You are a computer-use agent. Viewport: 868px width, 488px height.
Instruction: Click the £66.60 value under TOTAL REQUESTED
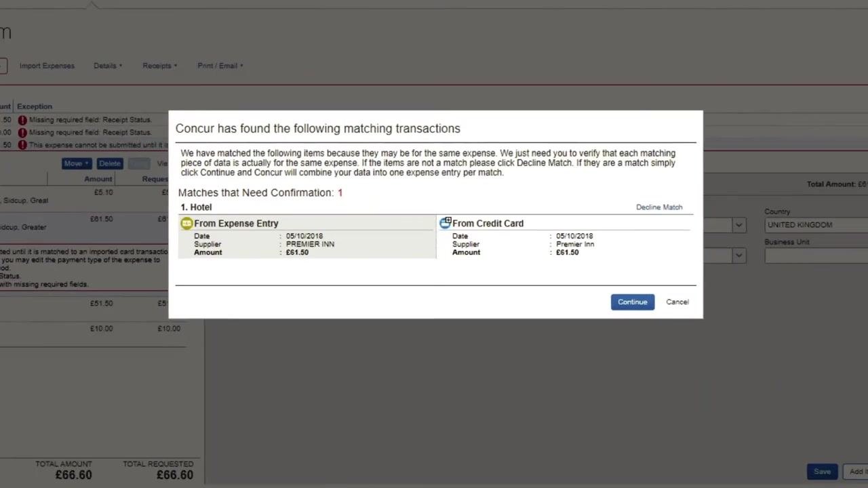tap(175, 475)
